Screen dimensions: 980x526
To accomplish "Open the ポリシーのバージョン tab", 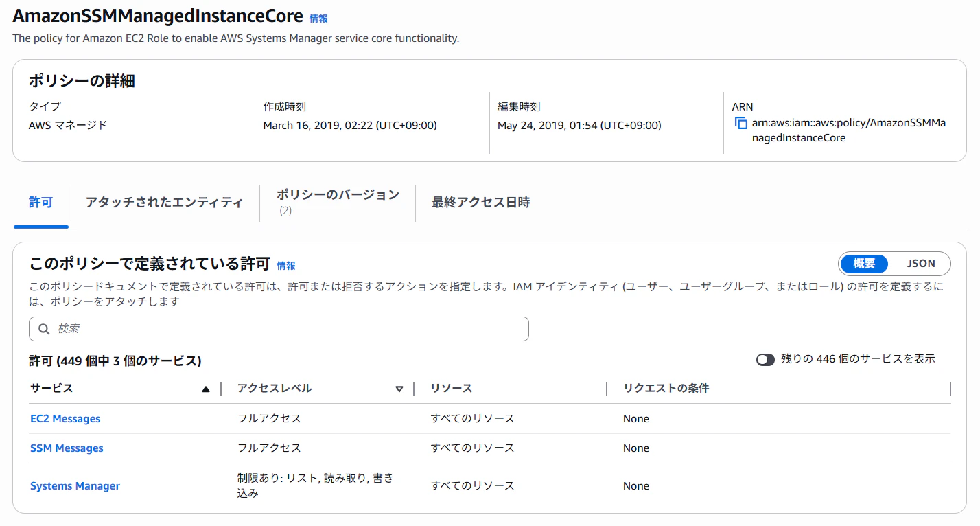I will (x=338, y=202).
